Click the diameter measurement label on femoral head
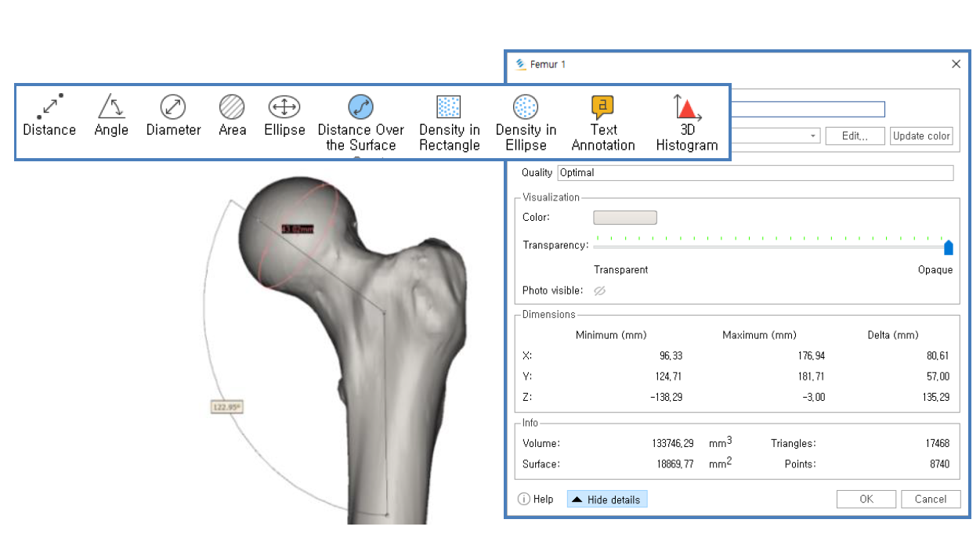980x541 pixels. [x=298, y=229]
